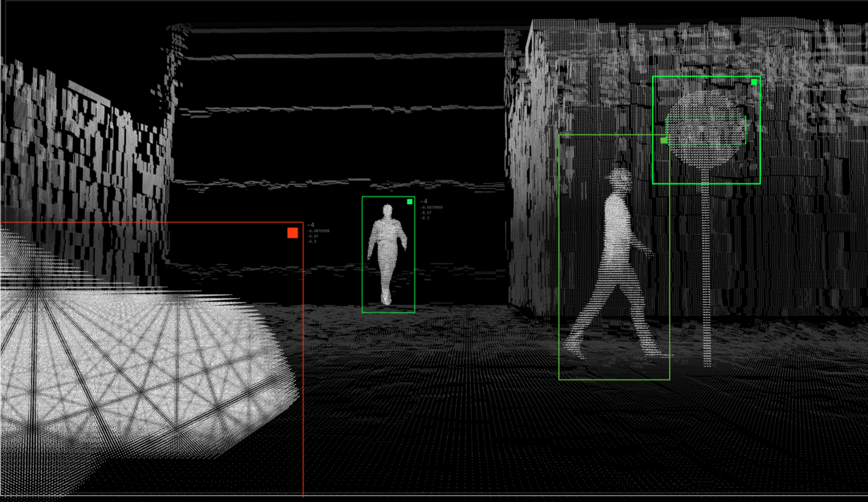
Task: Click "-6.3" value beside red marker
Action: [312, 242]
